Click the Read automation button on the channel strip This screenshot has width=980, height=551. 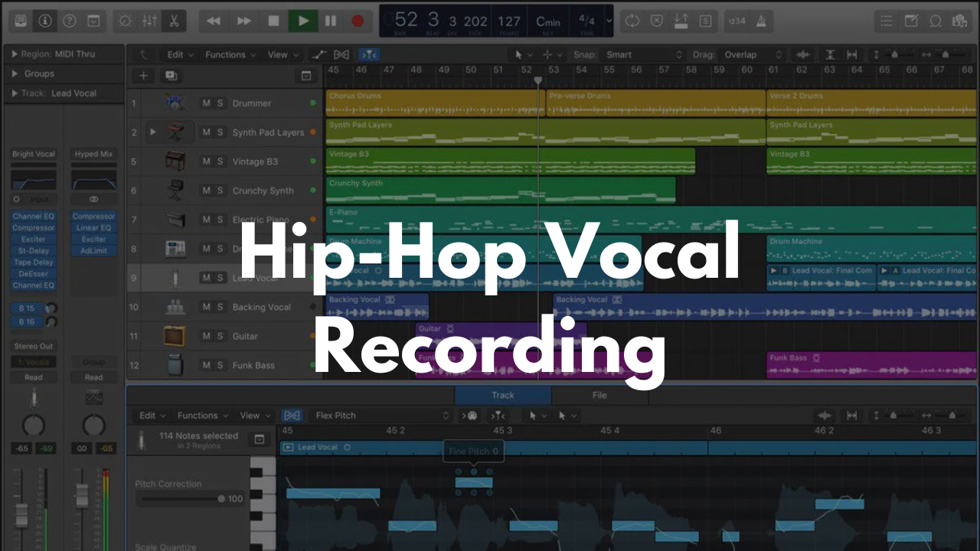point(32,377)
